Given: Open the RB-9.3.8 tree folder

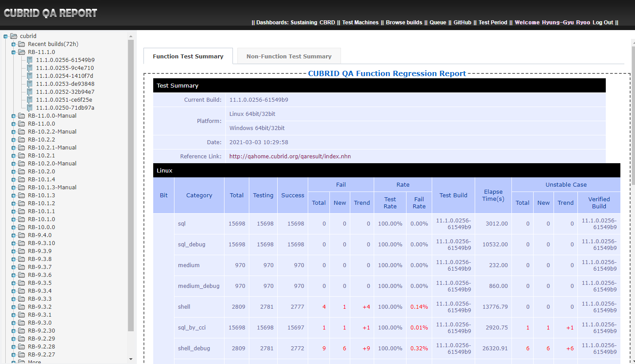Looking at the screenshot, I should [x=40, y=259].
